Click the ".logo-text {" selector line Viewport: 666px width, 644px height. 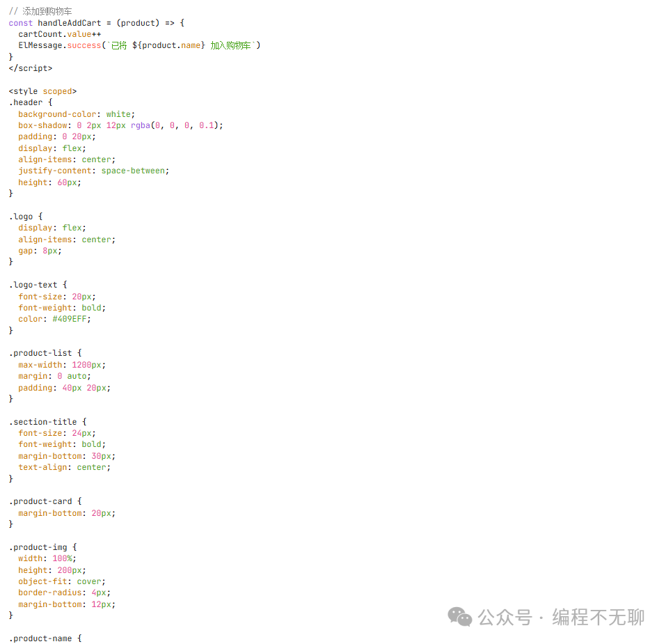tap(38, 285)
